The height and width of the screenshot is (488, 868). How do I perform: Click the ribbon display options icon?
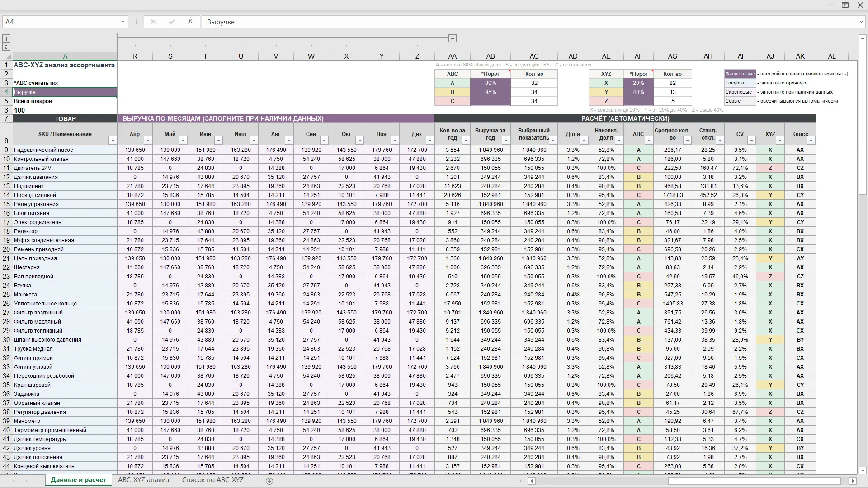tap(845, 5)
